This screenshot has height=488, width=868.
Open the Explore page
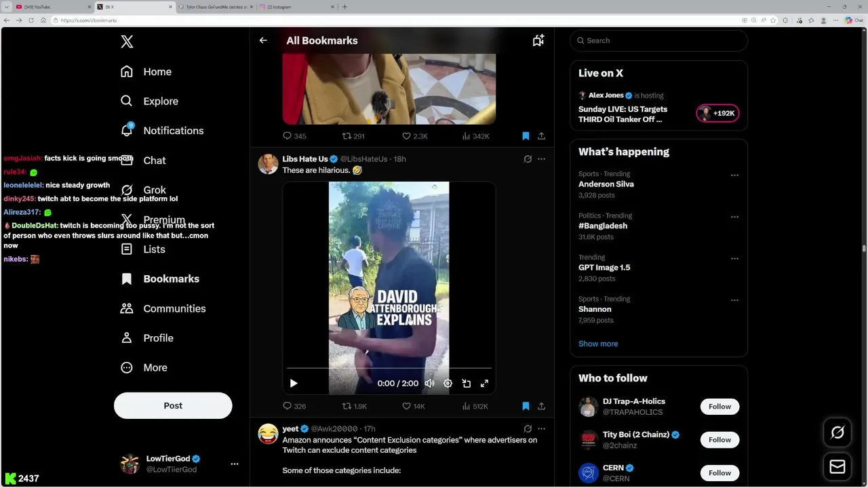coord(149,101)
